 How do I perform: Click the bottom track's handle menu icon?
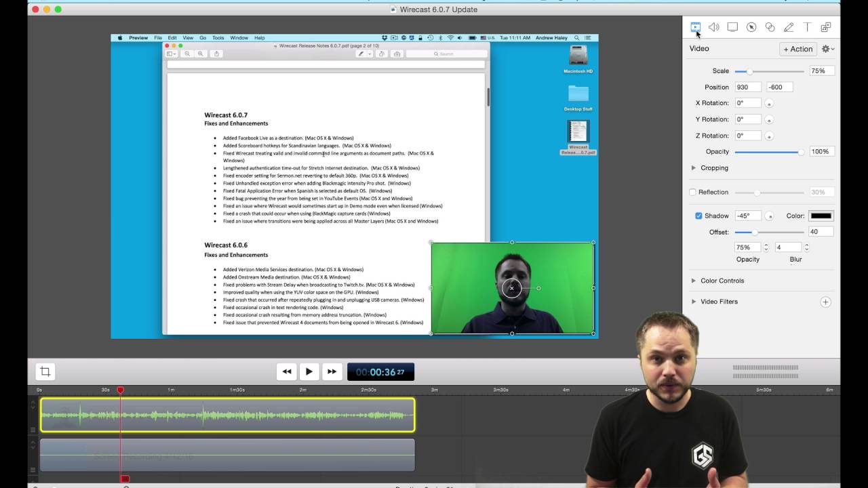[x=33, y=470]
